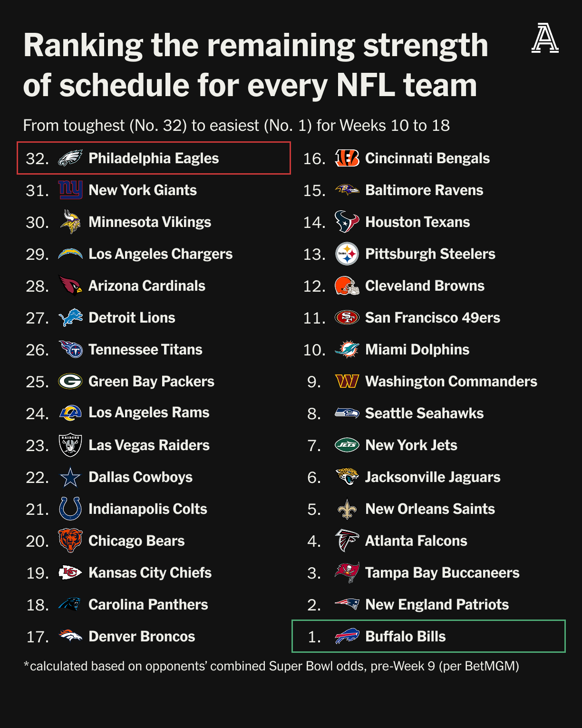The image size is (582, 728).
Task: Click the number 31 ranking label
Action: [x=37, y=190]
